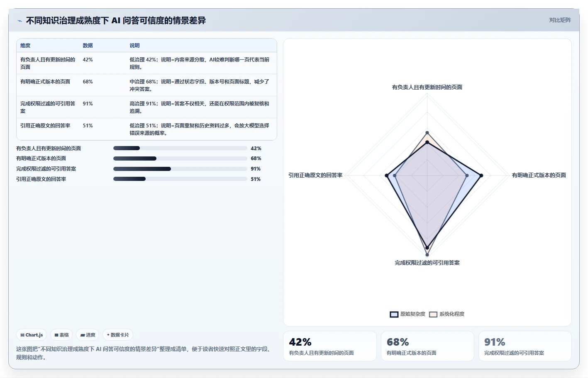Click the 91% value beside third progress bar
Image resolution: width=588 pixels, height=378 pixels.
(x=256, y=169)
